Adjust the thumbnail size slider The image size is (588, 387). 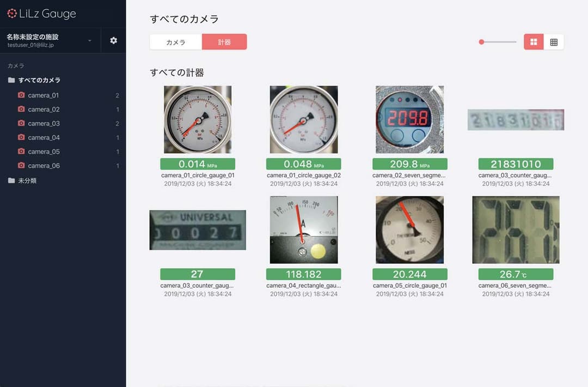(x=482, y=42)
